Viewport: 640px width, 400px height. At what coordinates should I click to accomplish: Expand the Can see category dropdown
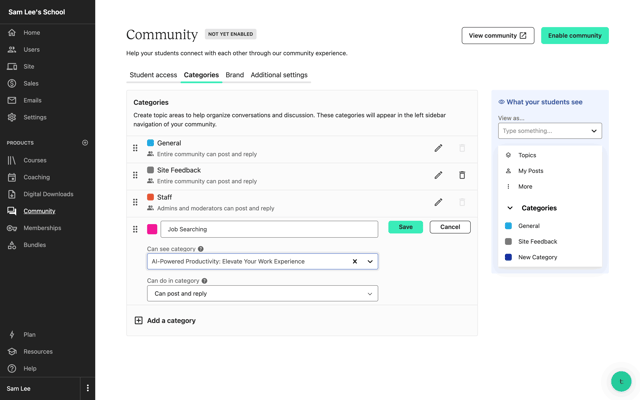[x=370, y=262]
